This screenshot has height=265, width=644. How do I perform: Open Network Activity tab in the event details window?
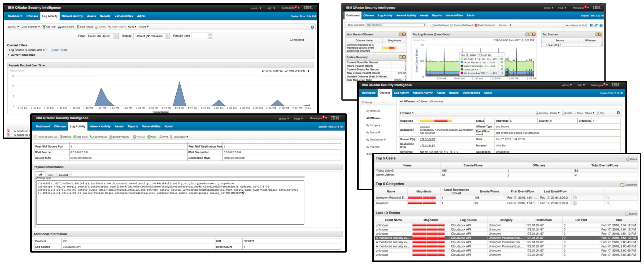100,126
